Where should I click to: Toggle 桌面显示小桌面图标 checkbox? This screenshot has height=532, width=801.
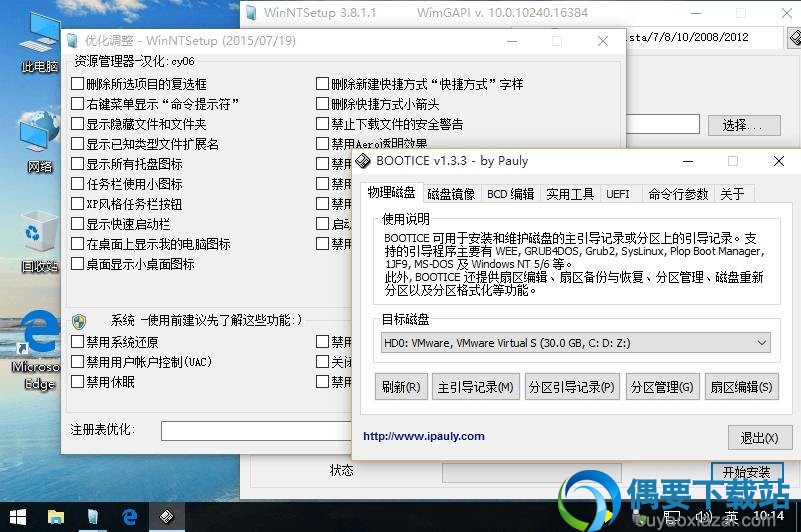77,264
